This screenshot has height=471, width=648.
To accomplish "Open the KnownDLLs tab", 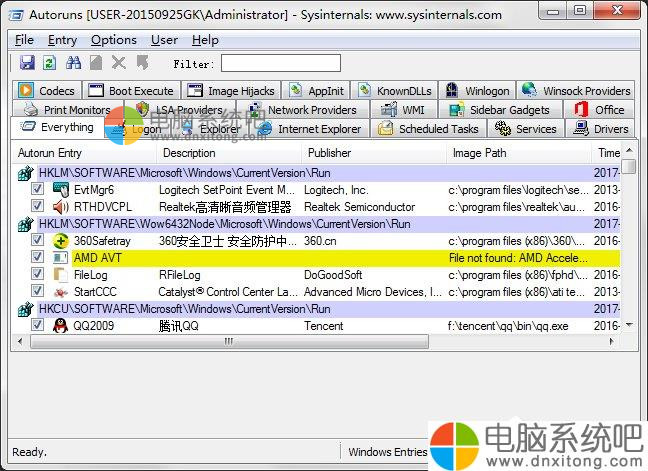I will point(395,90).
